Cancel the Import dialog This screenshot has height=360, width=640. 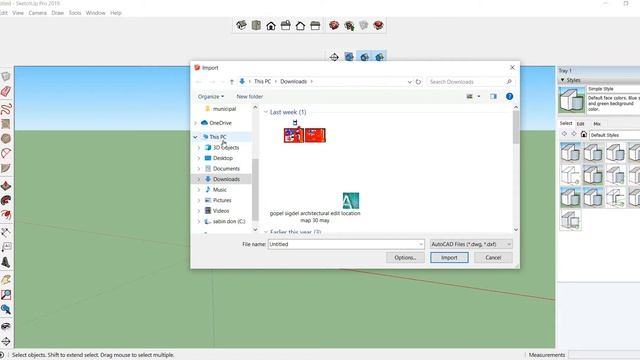point(493,258)
